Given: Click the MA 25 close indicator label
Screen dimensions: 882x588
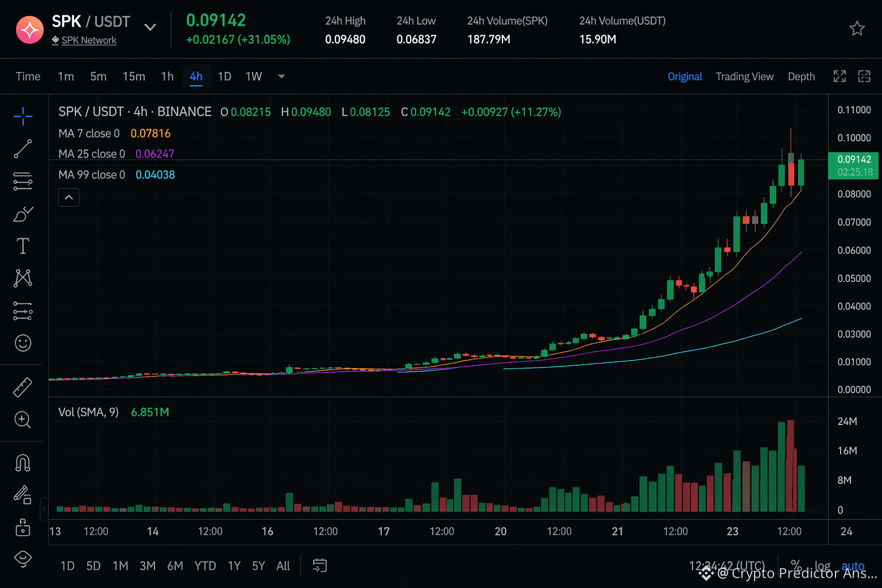Looking at the screenshot, I should (x=92, y=154).
